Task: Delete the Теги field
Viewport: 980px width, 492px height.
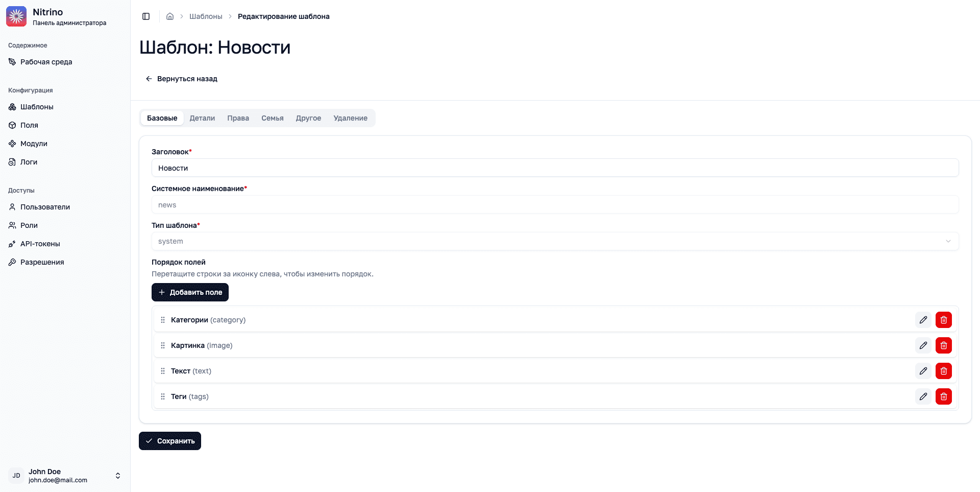Action: pyautogui.click(x=944, y=396)
